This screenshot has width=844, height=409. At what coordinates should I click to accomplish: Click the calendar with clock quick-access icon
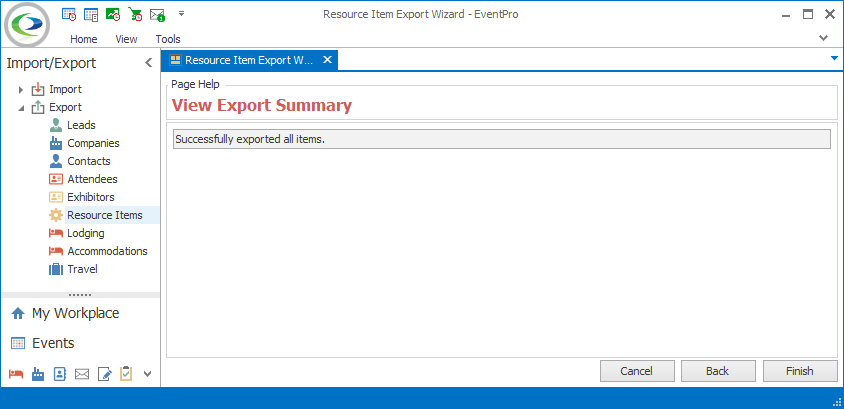click(69, 15)
